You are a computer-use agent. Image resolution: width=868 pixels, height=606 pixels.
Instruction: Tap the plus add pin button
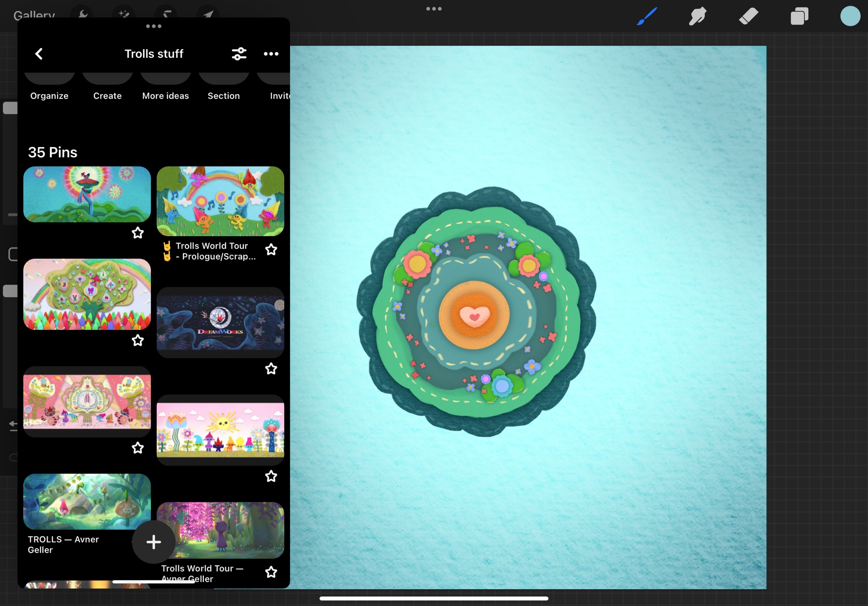coord(154,542)
